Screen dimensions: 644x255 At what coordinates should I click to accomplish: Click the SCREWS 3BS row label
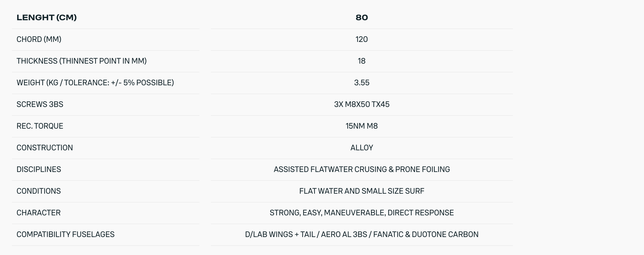tap(40, 104)
